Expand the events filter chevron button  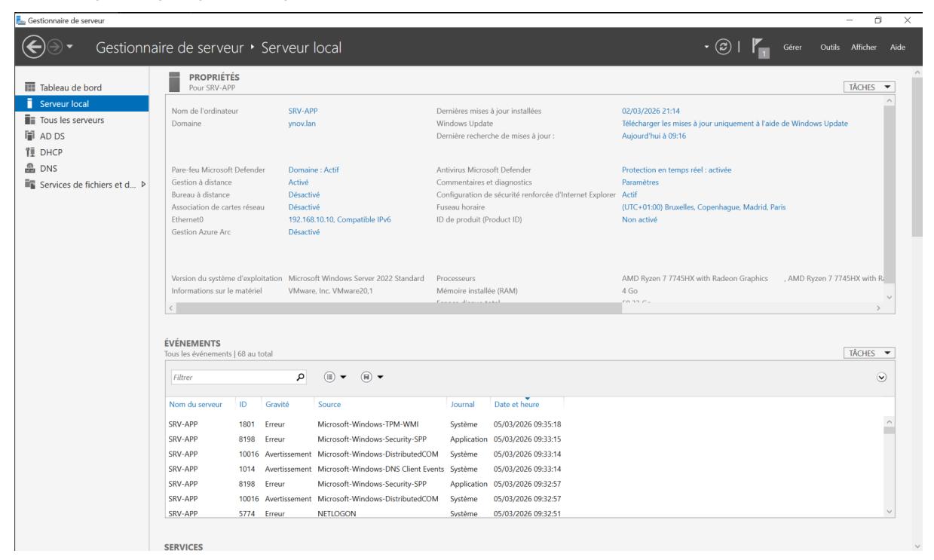click(881, 376)
